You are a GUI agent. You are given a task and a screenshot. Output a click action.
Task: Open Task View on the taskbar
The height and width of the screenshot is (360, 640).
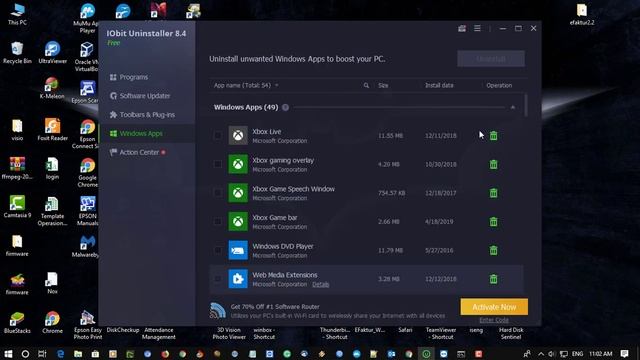click(x=42, y=353)
